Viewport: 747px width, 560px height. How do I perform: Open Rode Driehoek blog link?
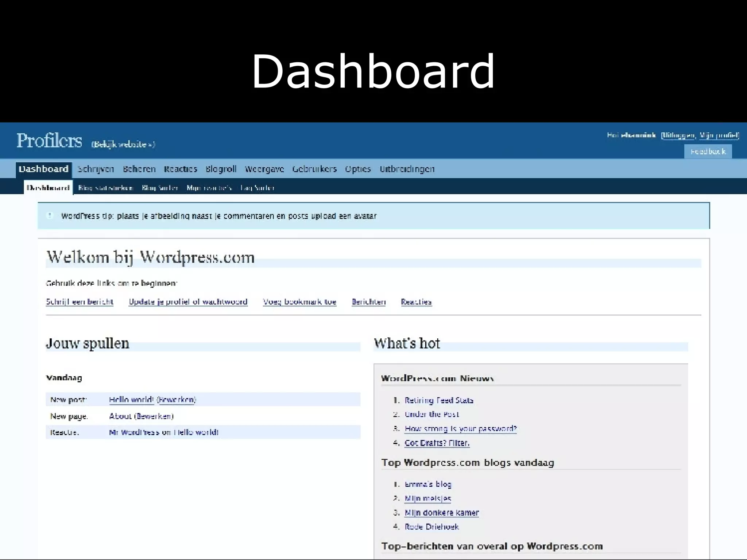click(x=432, y=527)
